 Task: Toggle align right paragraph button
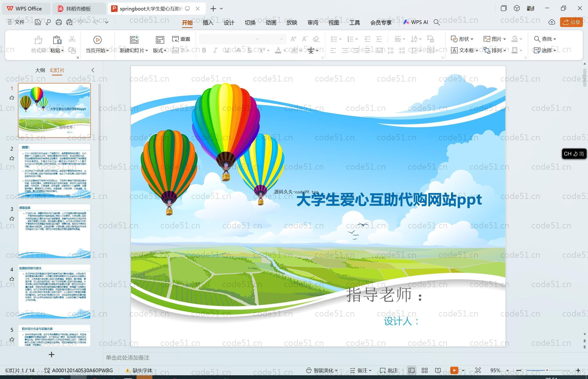click(x=356, y=51)
